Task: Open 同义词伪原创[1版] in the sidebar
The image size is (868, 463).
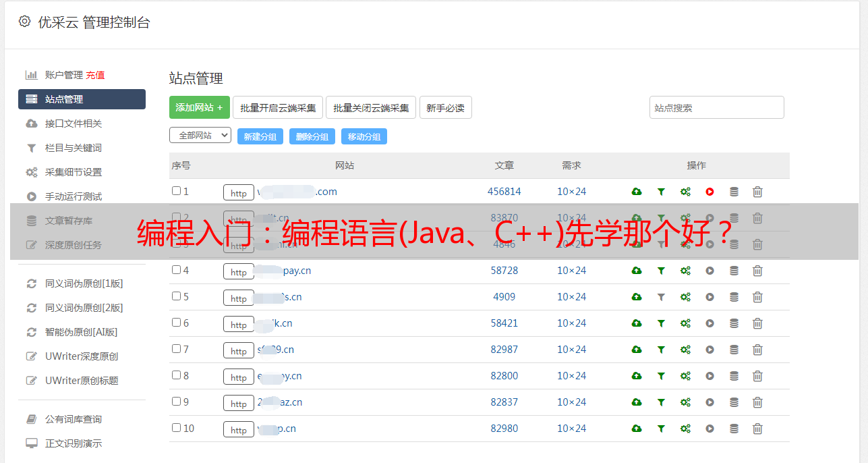Action: 84,283
